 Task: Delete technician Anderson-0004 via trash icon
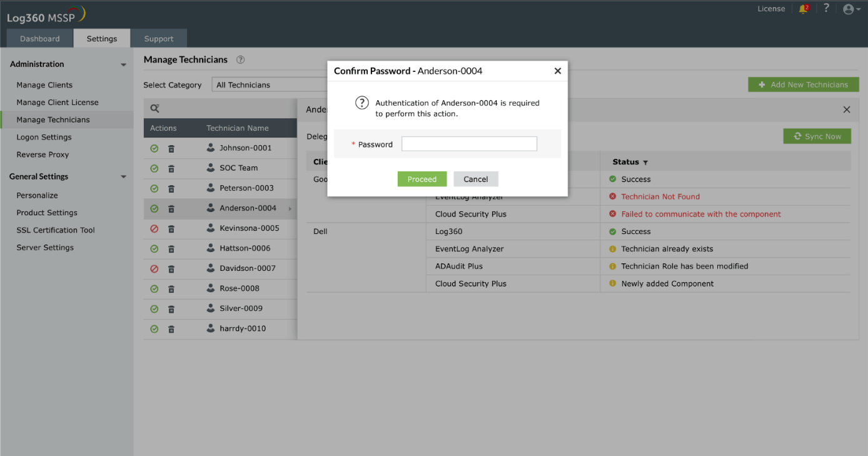(x=171, y=208)
